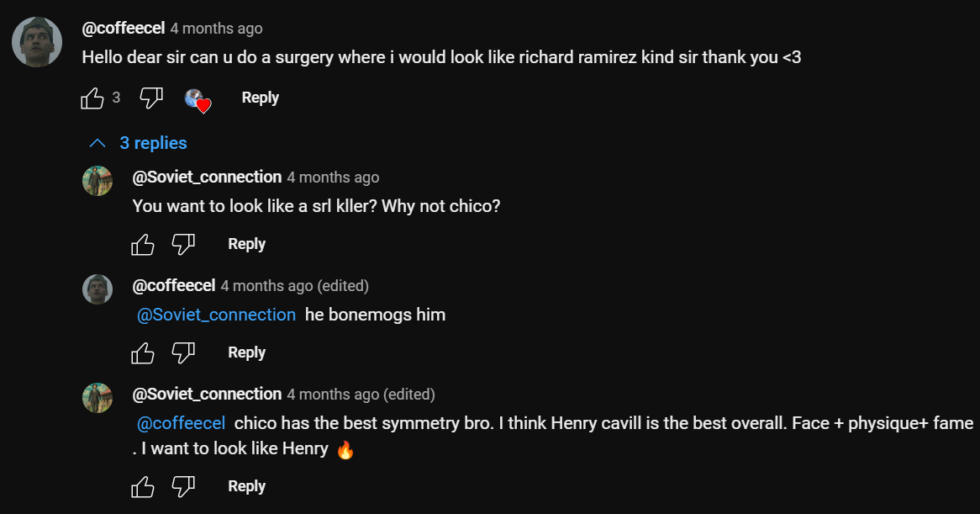This screenshot has width=980, height=514.
Task: Collapse the '3 replies' thread
Action: click(139, 143)
